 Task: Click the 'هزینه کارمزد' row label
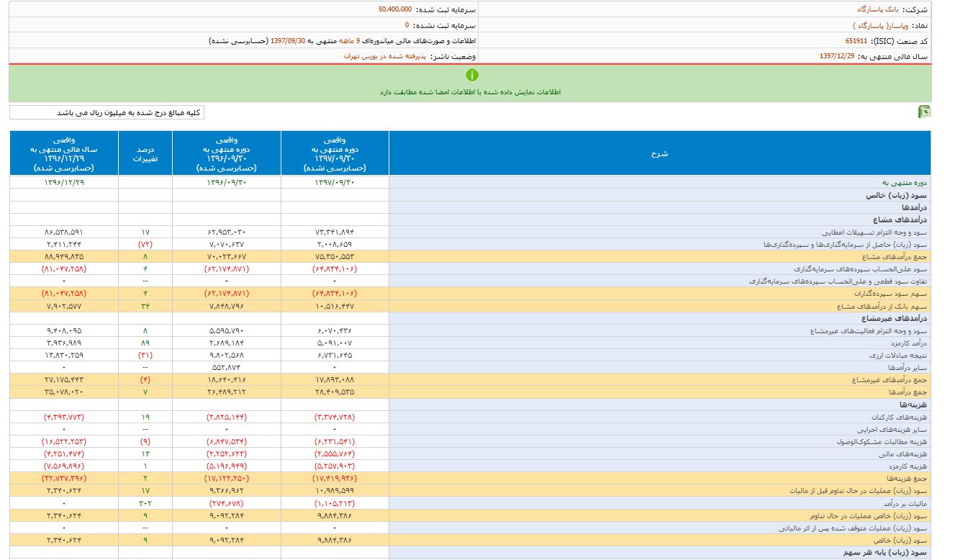[x=908, y=467]
